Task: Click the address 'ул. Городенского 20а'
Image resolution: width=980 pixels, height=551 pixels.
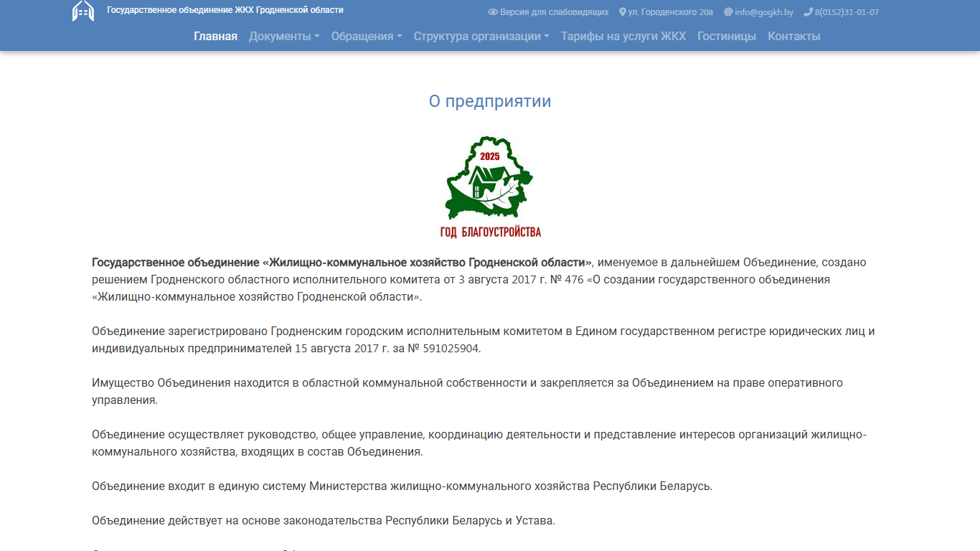Action: [x=671, y=12]
